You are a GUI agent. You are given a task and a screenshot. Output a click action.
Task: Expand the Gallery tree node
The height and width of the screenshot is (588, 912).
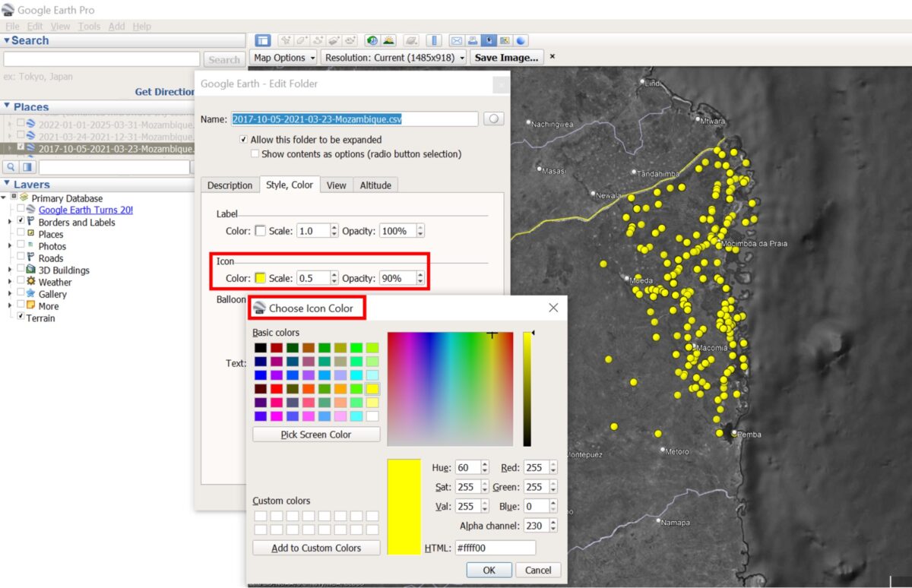pyautogui.click(x=10, y=294)
